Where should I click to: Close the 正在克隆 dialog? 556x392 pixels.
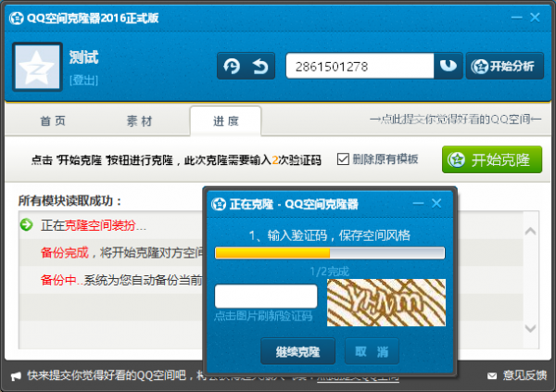pyautogui.click(x=436, y=203)
